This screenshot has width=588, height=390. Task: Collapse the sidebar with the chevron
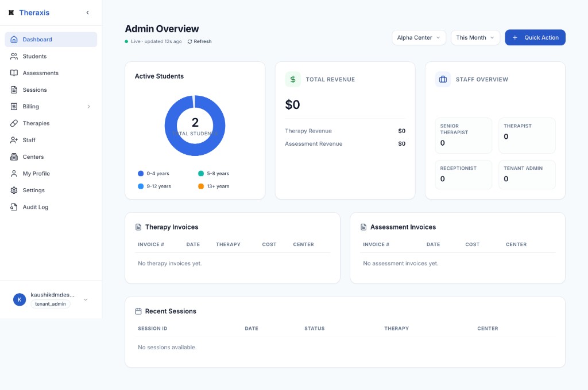[88, 13]
